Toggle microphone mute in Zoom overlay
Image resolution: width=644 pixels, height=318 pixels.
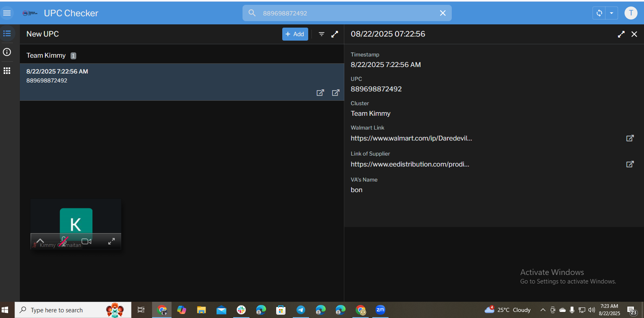[x=63, y=241]
